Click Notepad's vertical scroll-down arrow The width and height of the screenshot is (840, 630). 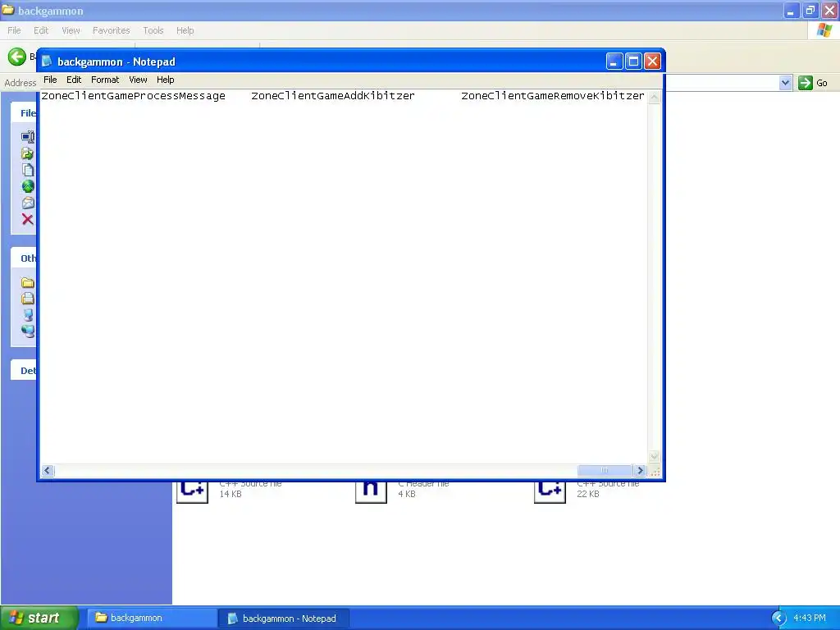pos(654,456)
